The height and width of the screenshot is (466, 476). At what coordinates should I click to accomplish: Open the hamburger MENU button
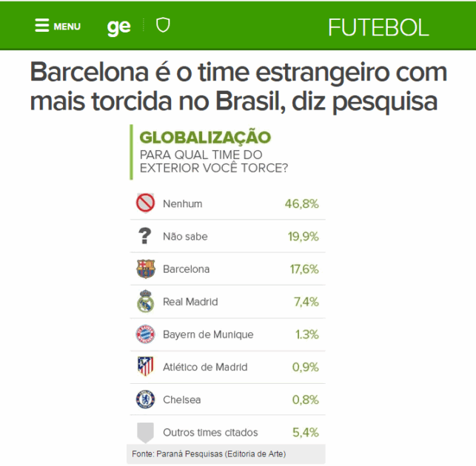(x=57, y=26)
